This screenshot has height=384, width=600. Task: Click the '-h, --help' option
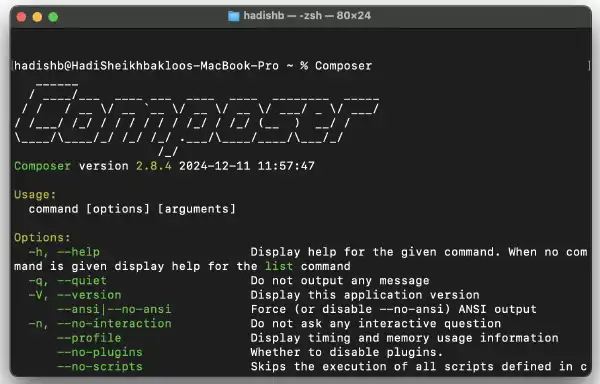64,252
